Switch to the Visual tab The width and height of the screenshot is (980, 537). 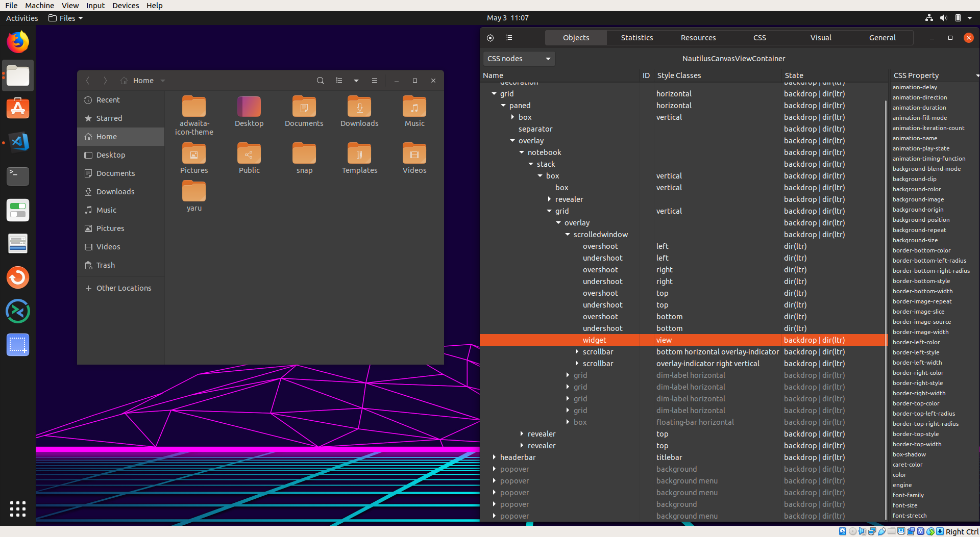pyautogui.click(x=820, y=38)
